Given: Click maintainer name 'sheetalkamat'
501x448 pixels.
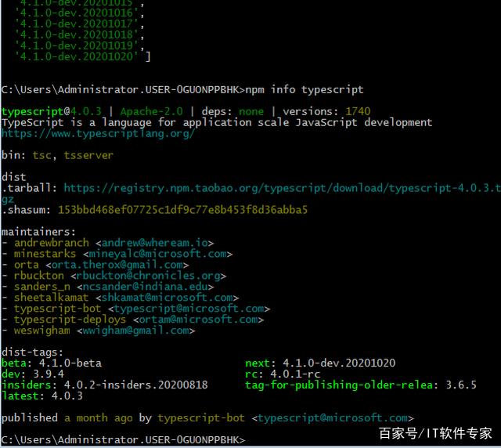Looking at the screenshot, I should [x=51, y=298].
